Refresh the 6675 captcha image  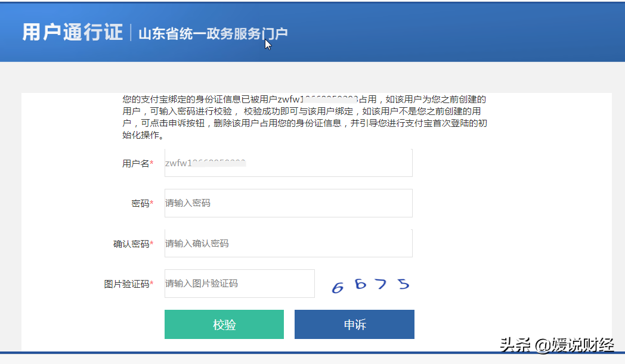pos(371,285)
